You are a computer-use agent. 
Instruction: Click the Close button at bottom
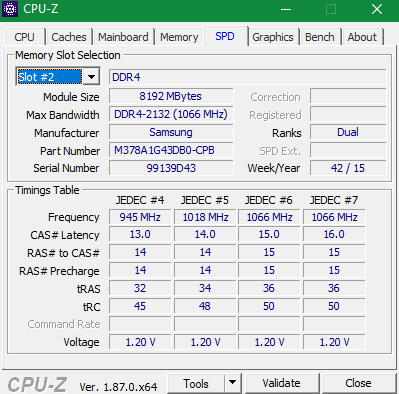tap(359, 383)
